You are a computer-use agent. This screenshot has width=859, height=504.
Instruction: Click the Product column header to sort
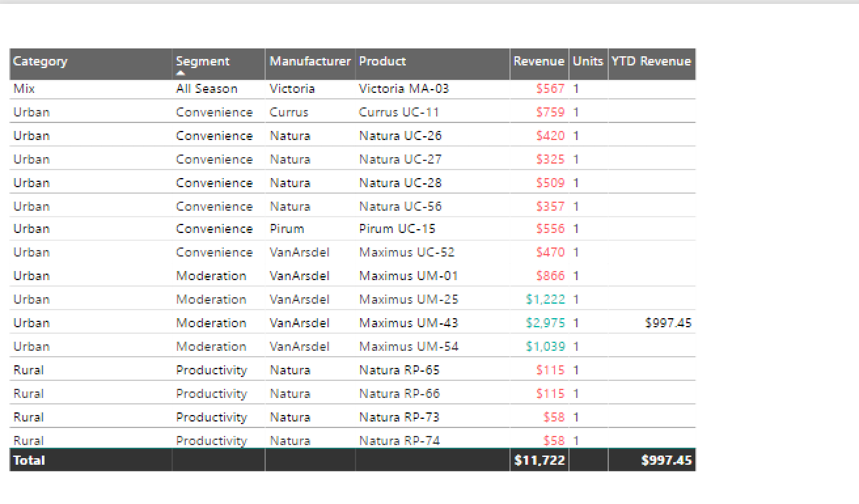click(382, 61)
